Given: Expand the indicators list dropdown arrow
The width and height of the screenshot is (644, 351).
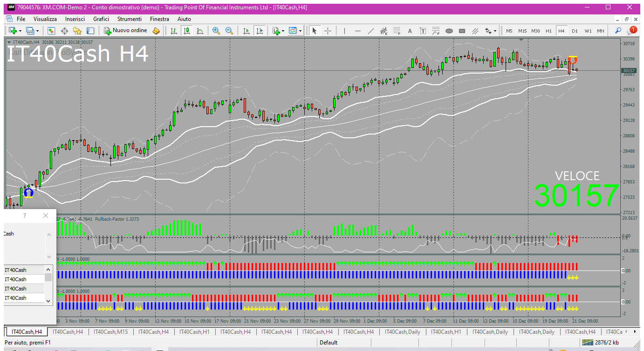Looking at the screenshot, I should point(283,31).
